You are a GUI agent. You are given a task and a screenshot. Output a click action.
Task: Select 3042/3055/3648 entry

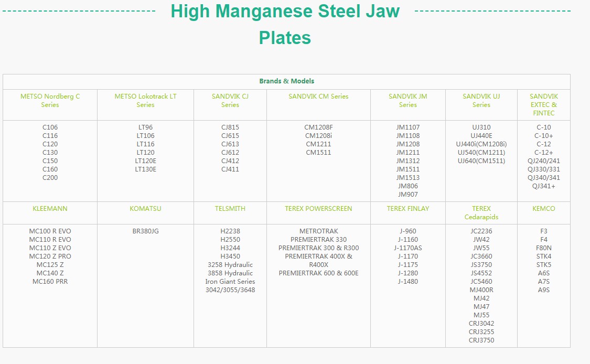pyautogui.click(x=230, y=290)
